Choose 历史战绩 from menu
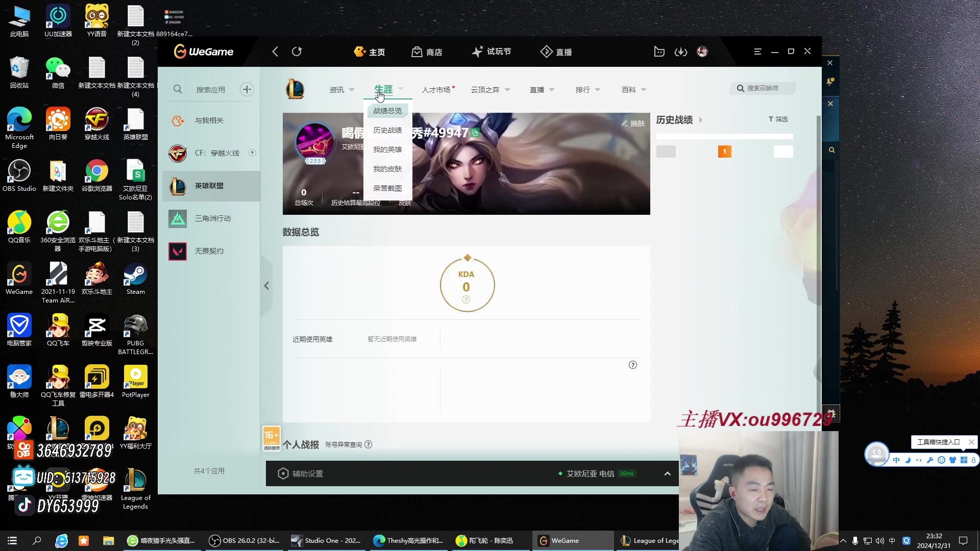The height and width of the screenshot is (551, 980). click(x=387, y=130)
